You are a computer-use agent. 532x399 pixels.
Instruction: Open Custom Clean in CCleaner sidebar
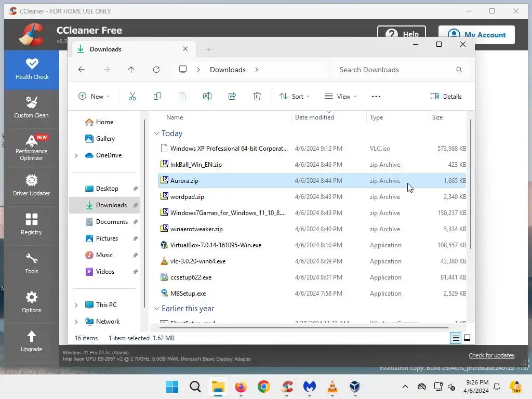click(32, 108)
